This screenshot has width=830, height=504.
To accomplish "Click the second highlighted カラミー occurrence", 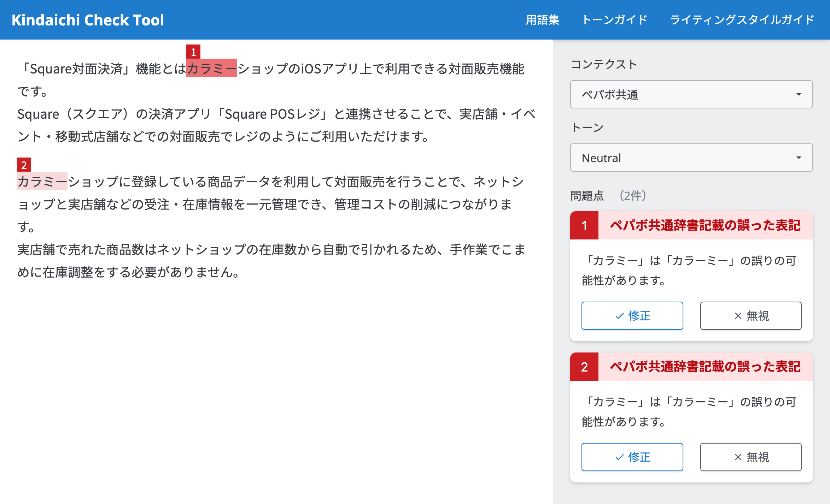I will pyautogui.click(x=42, y=182).
